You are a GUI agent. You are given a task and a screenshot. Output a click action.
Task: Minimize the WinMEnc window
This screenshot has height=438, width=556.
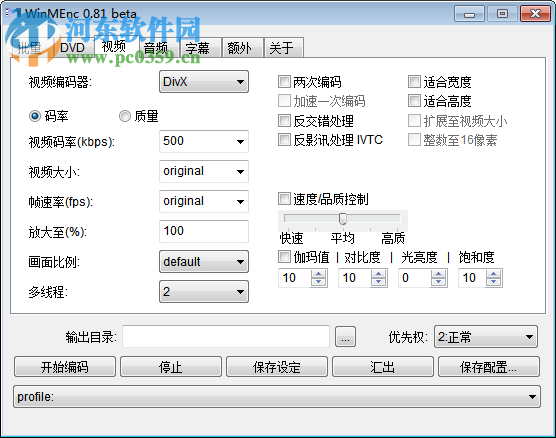coord(469,14)
